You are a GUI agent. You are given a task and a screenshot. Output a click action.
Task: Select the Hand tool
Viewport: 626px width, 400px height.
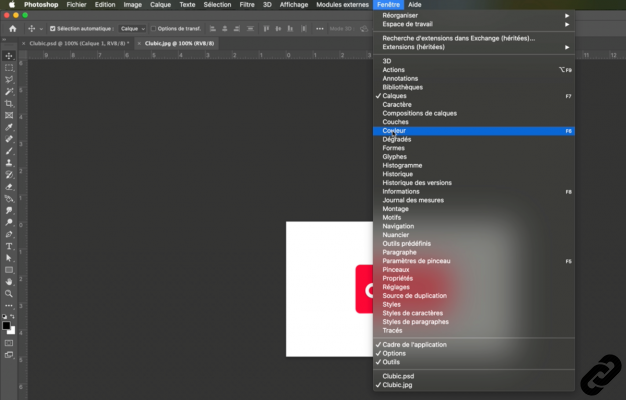click(9, 282)
